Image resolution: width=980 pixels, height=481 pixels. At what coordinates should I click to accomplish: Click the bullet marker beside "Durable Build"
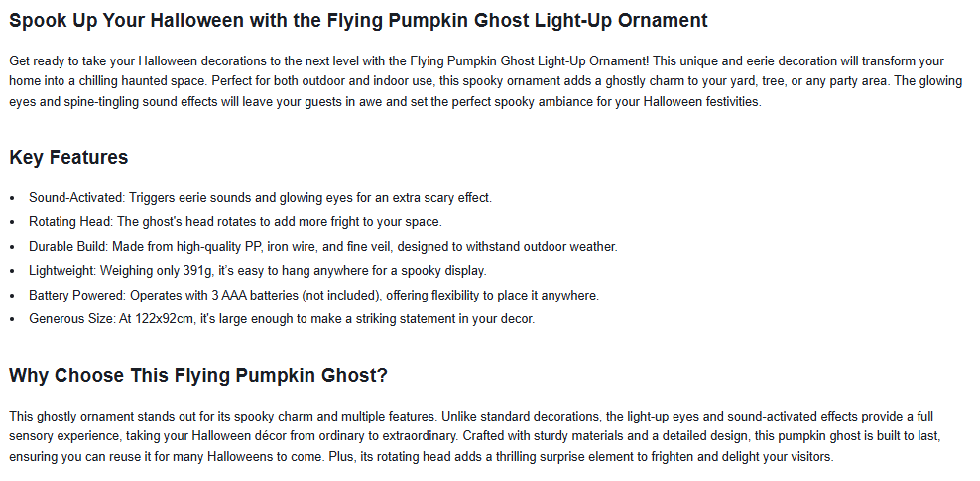pyautogui.click(x=12, y=247)
